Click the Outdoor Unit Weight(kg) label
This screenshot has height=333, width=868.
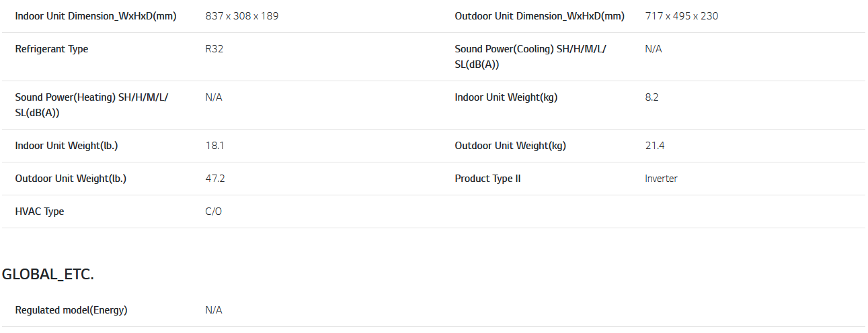coord(510,146)
